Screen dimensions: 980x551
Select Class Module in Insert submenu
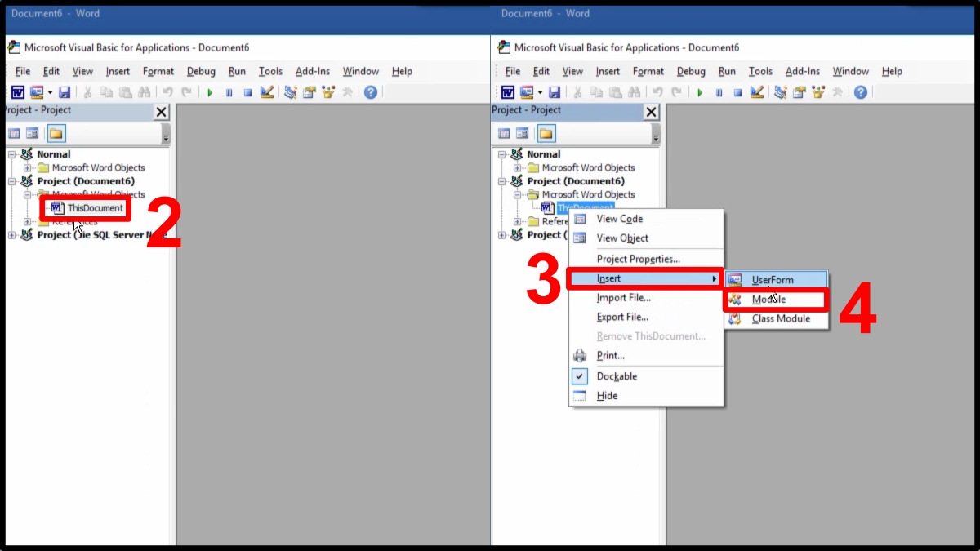click(777, 319)
